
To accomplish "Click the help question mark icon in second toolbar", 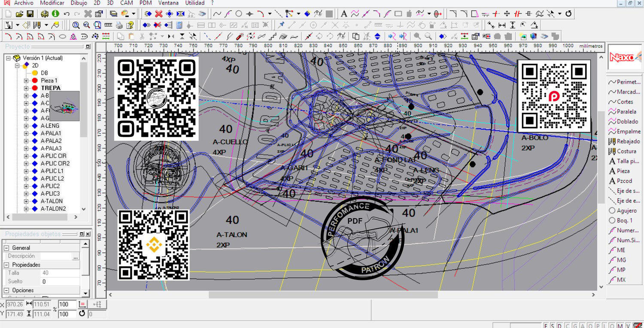I will (130, 25).
